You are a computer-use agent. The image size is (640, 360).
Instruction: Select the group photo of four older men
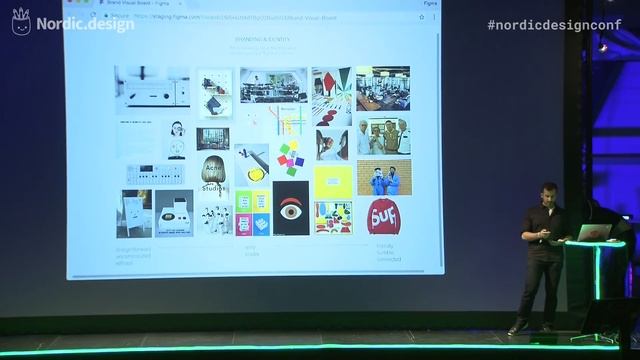pyautogui.click(x=384, y=136)
